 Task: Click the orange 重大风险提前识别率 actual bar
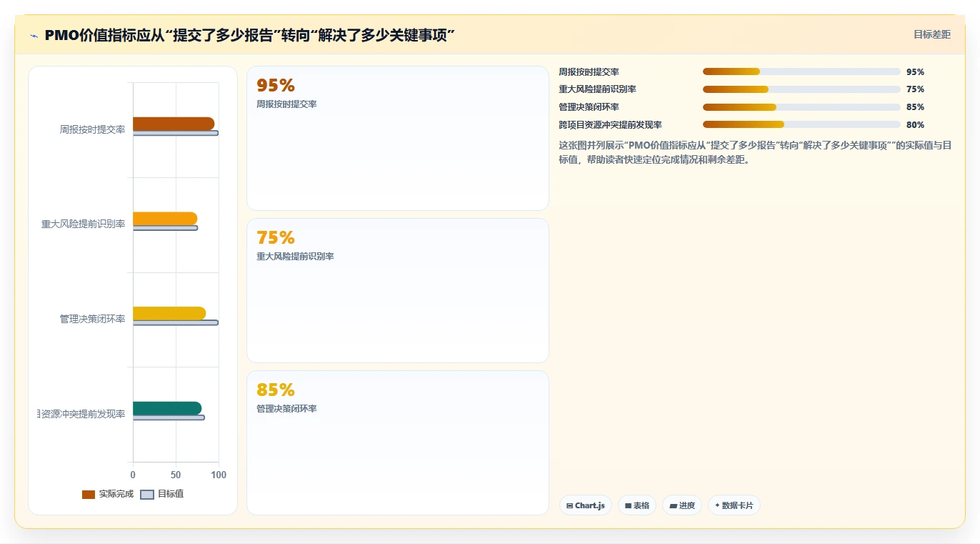[165, 219]
